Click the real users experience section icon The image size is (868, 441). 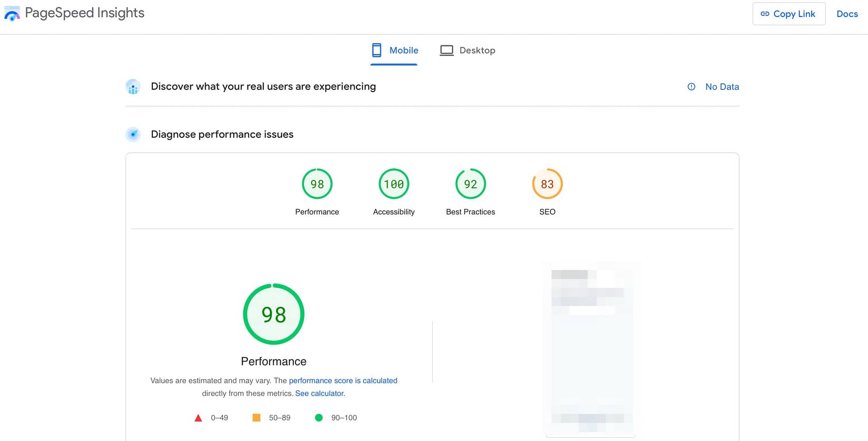pyautogui.click(x=133, y=87)
